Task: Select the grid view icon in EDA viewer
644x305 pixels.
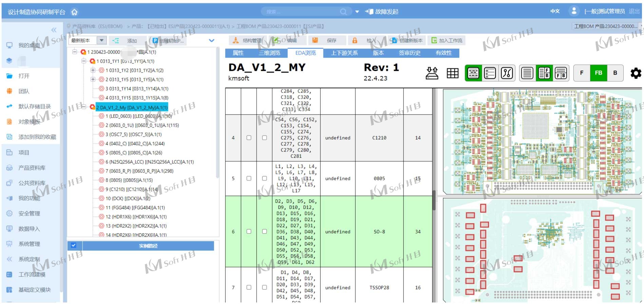Action: pos(453,73)
